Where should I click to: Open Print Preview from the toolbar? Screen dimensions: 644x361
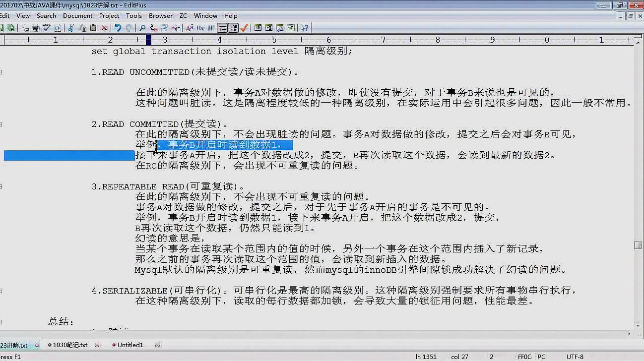pos(24,28)
